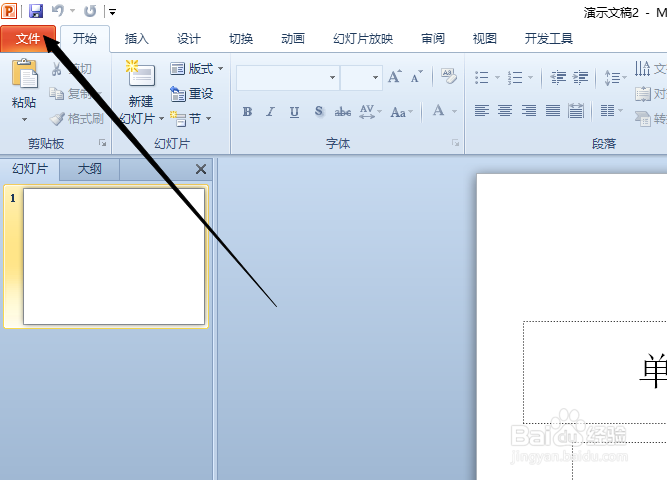Open the 幻灯片放映 slide show tab
This screenshot has width=667, height=480.
363,39
